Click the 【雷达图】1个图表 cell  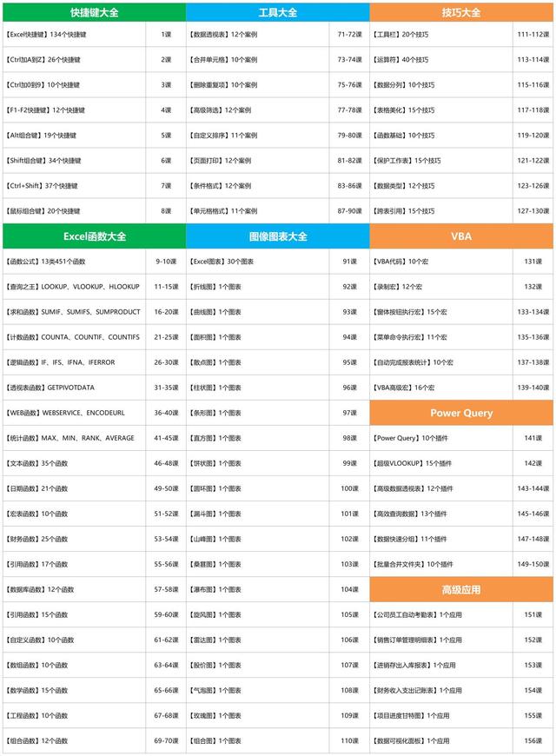[x=258, y=640]
